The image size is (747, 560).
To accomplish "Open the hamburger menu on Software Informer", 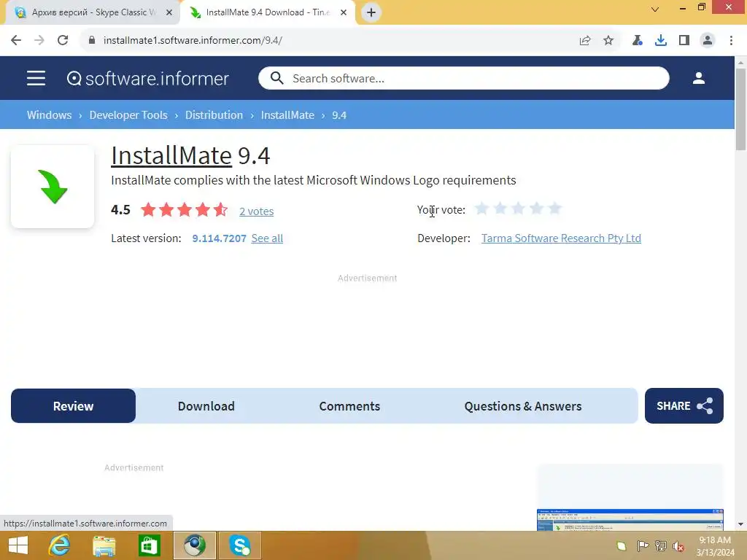I will tap(36, 78).
